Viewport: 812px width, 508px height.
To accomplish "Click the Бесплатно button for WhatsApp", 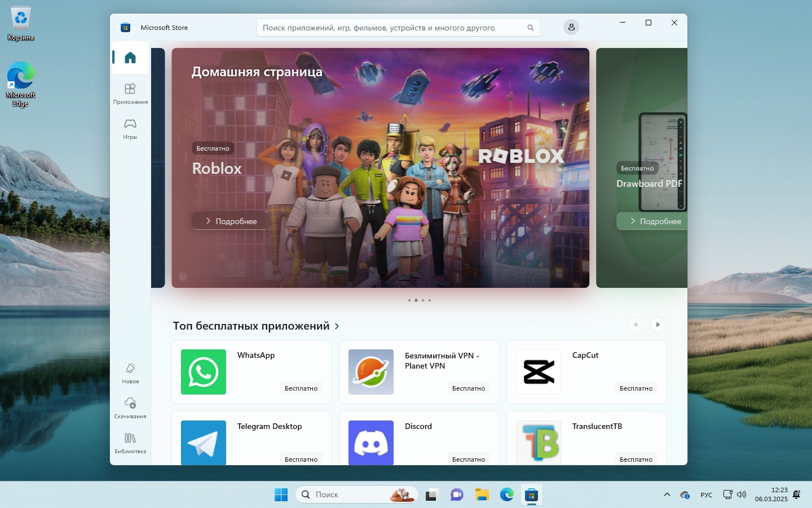I will coord(301,388).
